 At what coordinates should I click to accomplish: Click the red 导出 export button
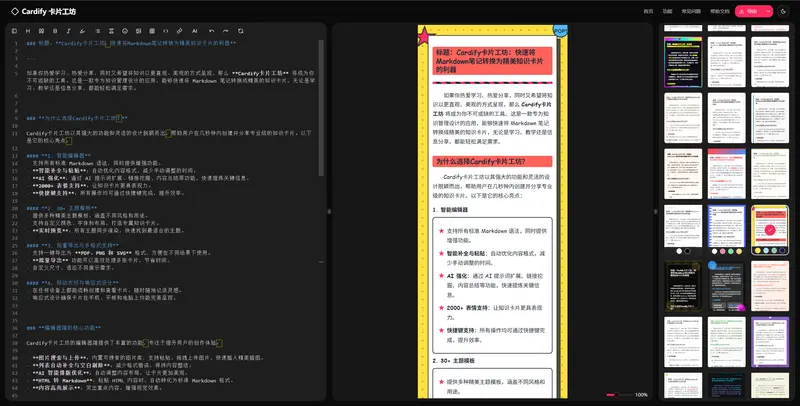click(749, 11)
